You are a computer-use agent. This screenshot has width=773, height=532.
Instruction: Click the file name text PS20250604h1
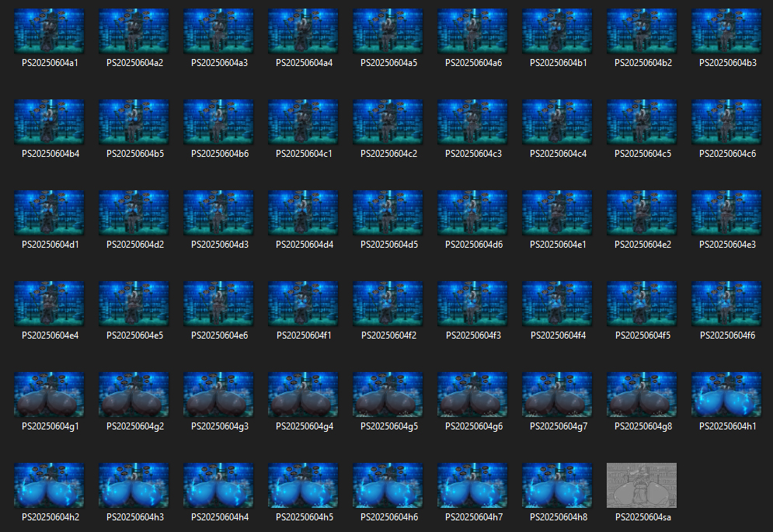(x=728, y=426)
